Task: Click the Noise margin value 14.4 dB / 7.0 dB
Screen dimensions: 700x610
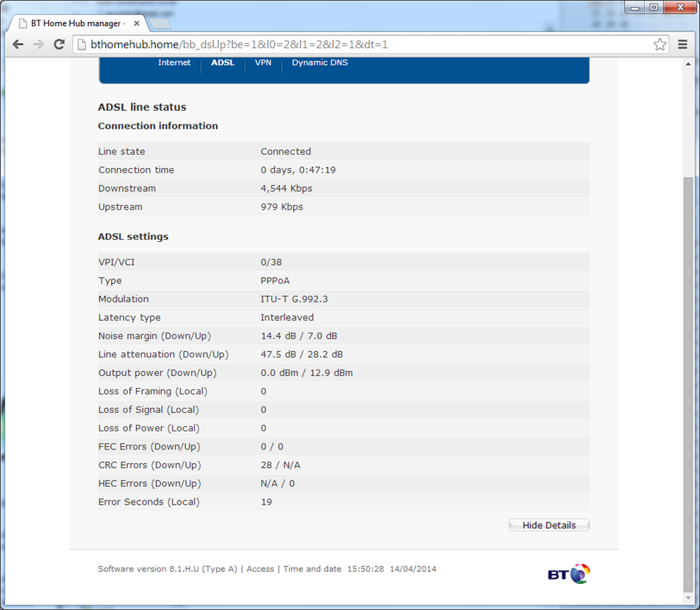Action: click(299, 336)
